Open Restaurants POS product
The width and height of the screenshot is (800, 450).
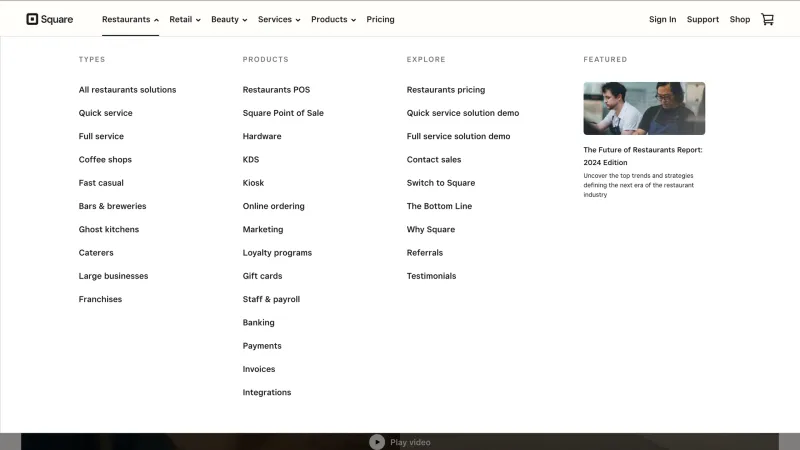pyautogui.click(x=276, y=90)
